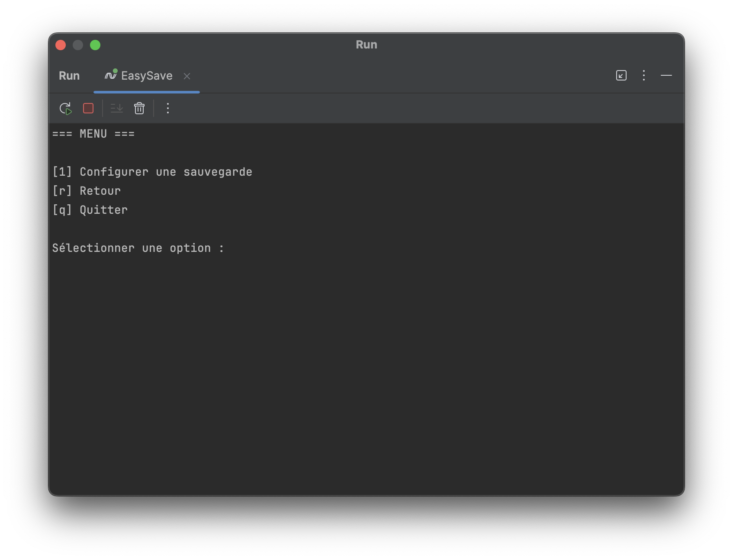Click the '=== MENU ===' header text
Image resolution: width=733 pixels, height=560 pixels.
pyautogui.click(x=93, y=133)
